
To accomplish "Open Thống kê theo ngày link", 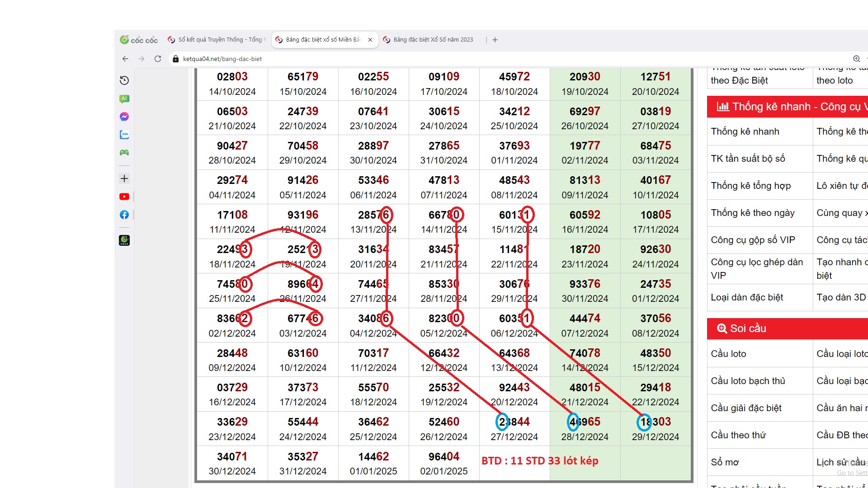I will tap(753, 213).
